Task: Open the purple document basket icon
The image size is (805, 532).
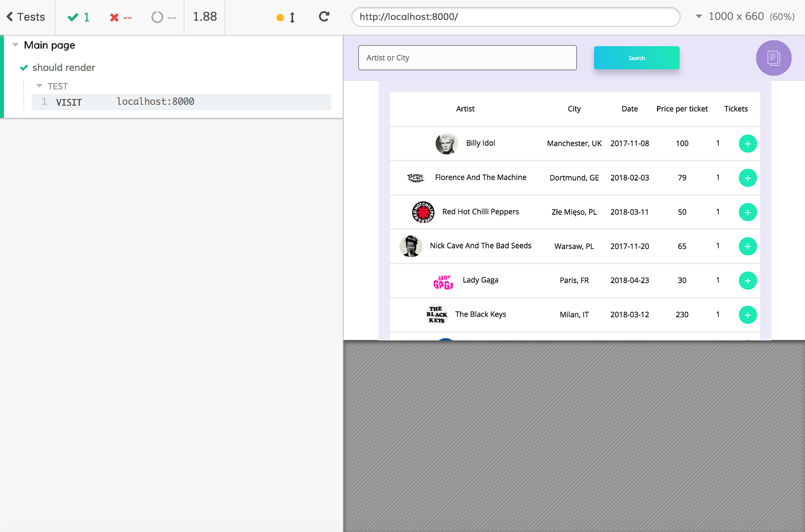Action: pos(774,58)
